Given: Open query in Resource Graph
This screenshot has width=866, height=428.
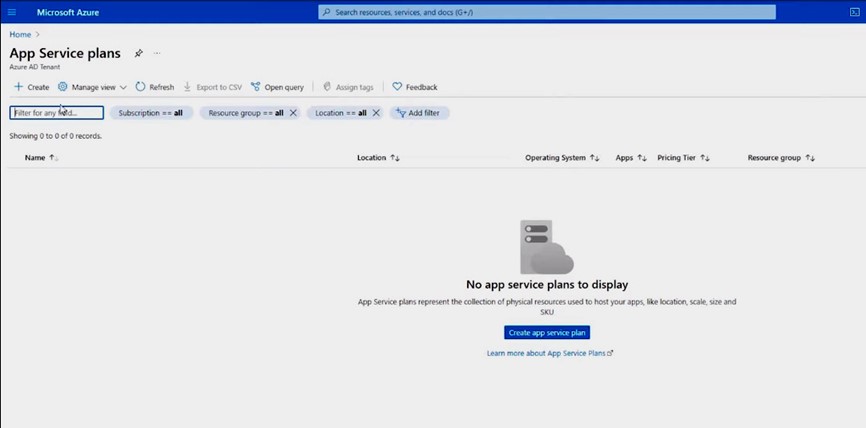Looking at the screenshot, I should pos(277,87).
